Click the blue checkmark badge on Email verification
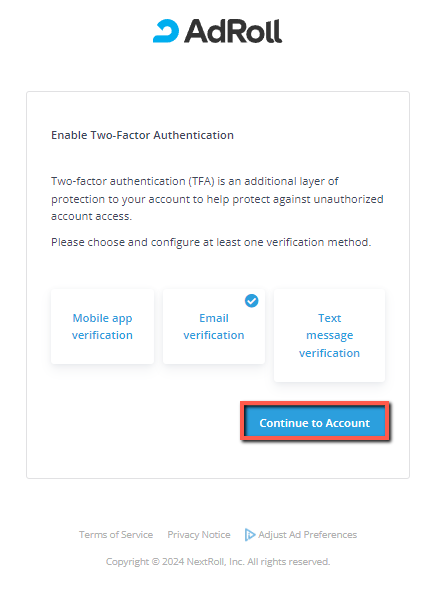The height and width of the screenshot is (591, 436). (x=251, y=301)
